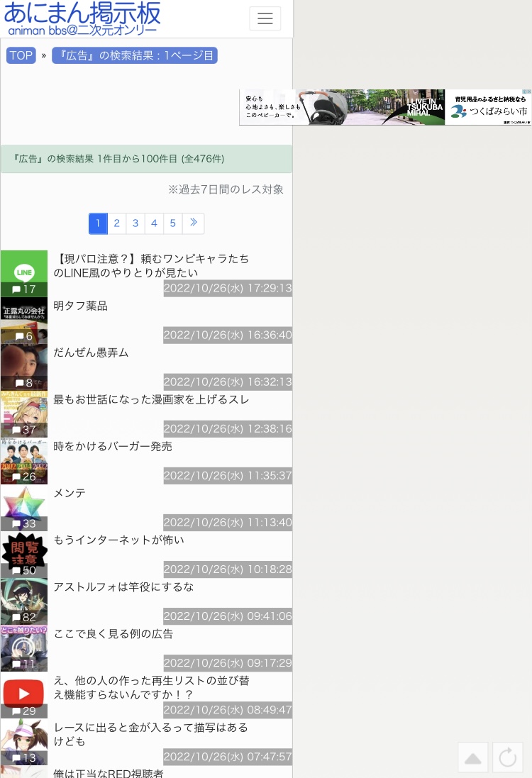
Task: Open thread レースに出ると金が入るって描写
Action: (150, 734)
